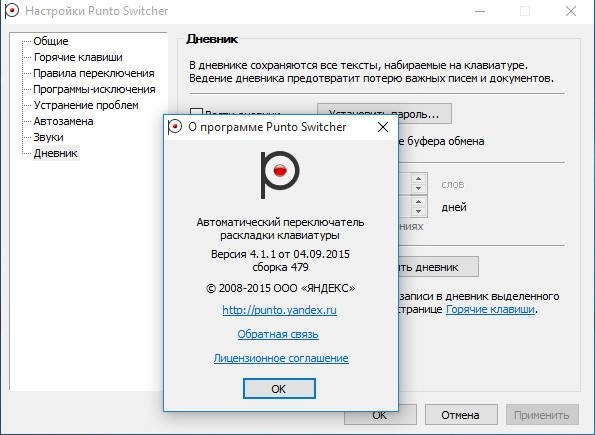Minimize the Настройки Punto Switcher window

[480, 11]
